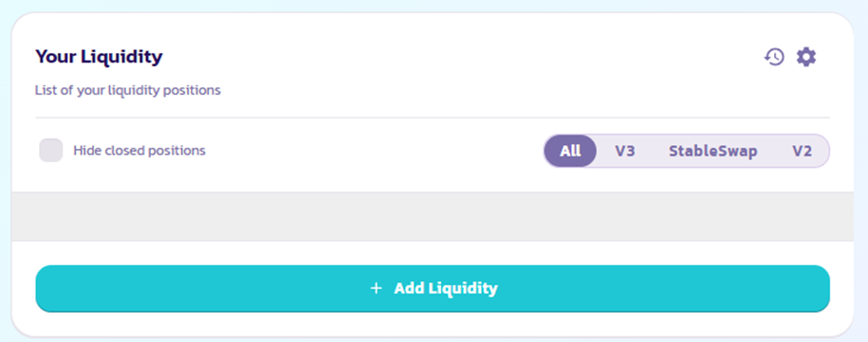Click the plus icon inside Add Liquidity
868x342 pixels.
coord(377,288)
